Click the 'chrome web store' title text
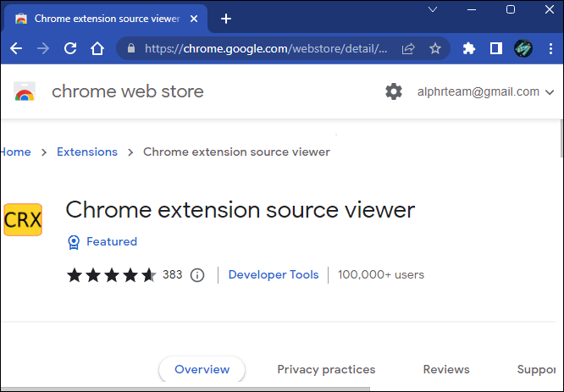 [128, 91]
